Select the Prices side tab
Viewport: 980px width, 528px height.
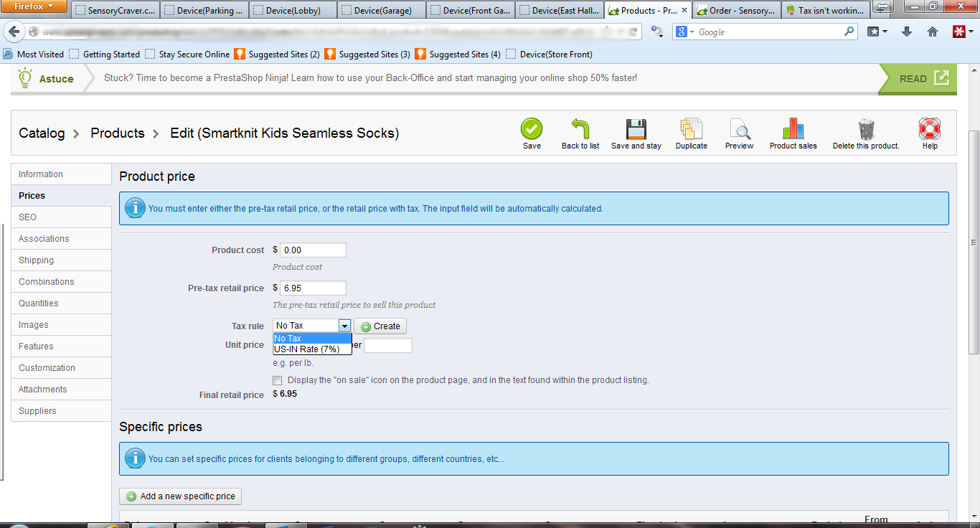[61, 196]
